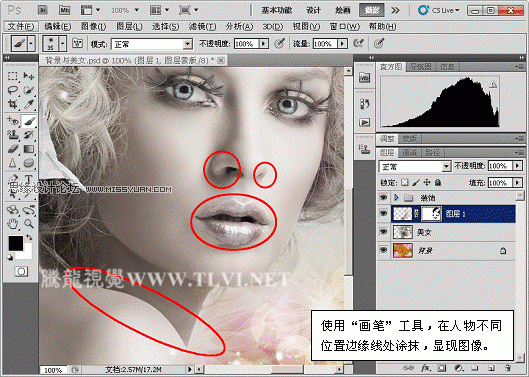
Task: Delete layer with the trash icon
Action: [508, 368]
